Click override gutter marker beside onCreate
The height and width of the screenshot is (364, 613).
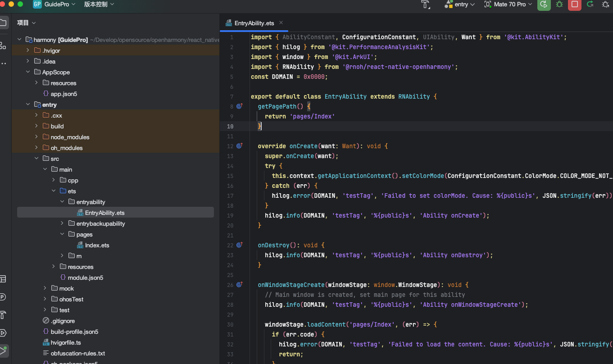pos(240,146)
